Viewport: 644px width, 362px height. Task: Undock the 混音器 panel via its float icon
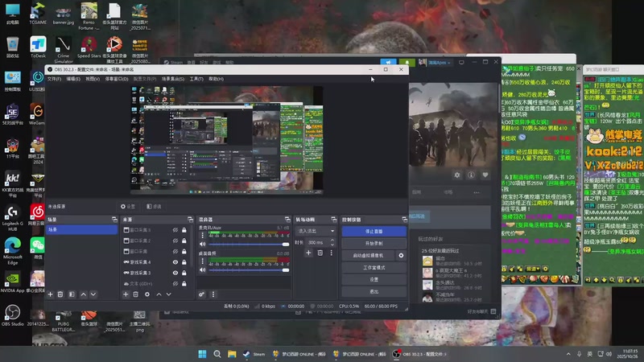click(287, 220)
